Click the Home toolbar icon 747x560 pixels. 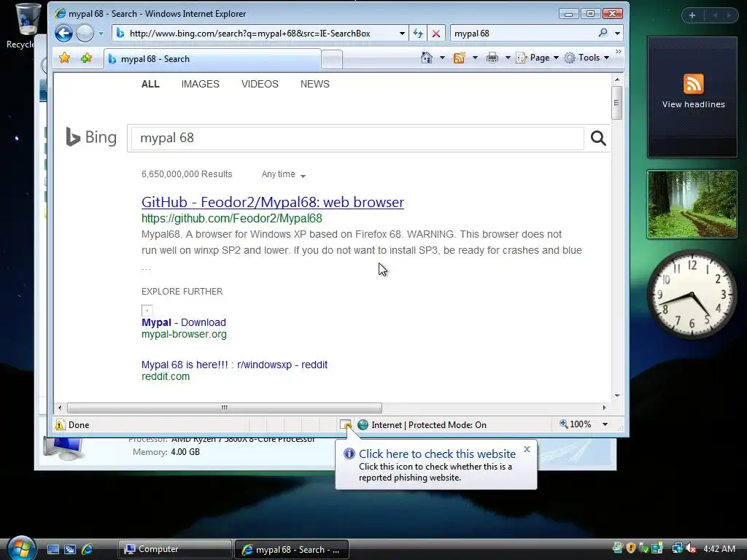point(426,58)
